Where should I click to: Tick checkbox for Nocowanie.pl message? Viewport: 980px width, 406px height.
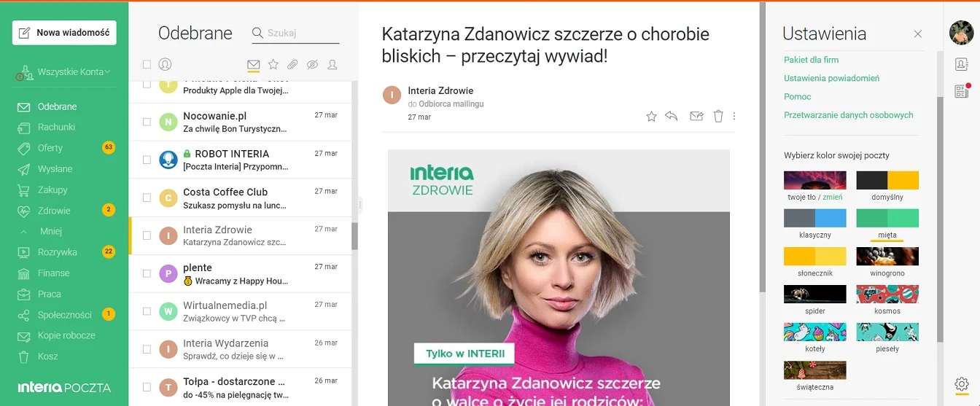click(147, 122)
